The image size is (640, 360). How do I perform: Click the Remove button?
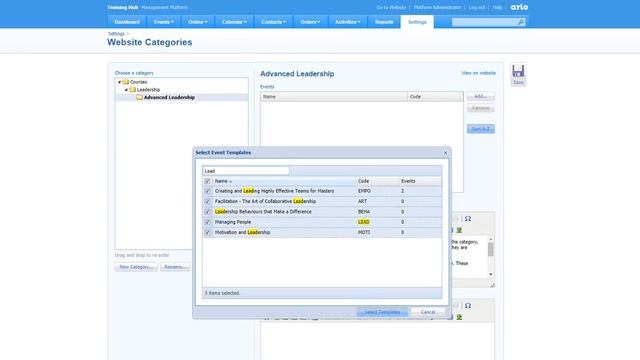click(x=480, y=108)
